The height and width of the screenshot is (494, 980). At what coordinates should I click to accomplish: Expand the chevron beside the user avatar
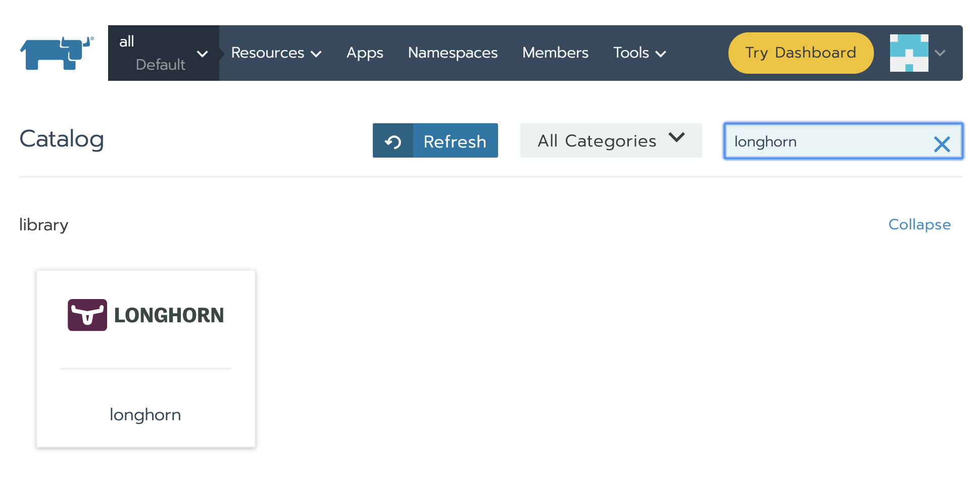(940, 53)
